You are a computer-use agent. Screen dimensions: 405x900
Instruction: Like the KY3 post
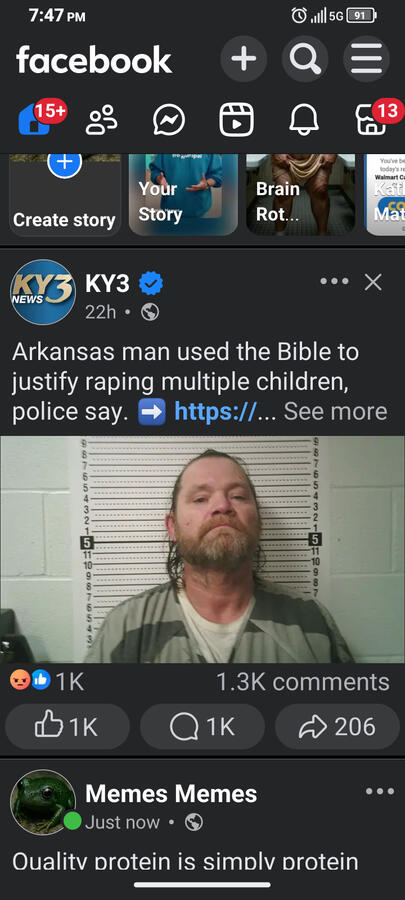point(67,727)
